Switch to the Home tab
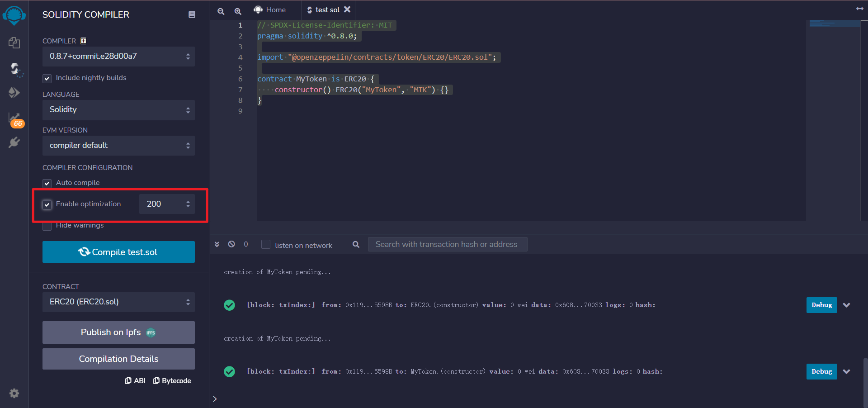This screenshot has height=408, width=868. coord(270,10)
